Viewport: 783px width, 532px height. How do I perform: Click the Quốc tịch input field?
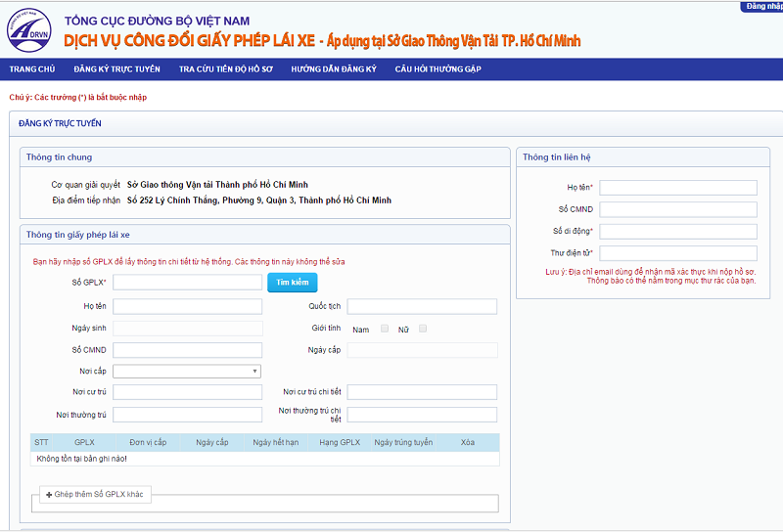tap(422, 306)
